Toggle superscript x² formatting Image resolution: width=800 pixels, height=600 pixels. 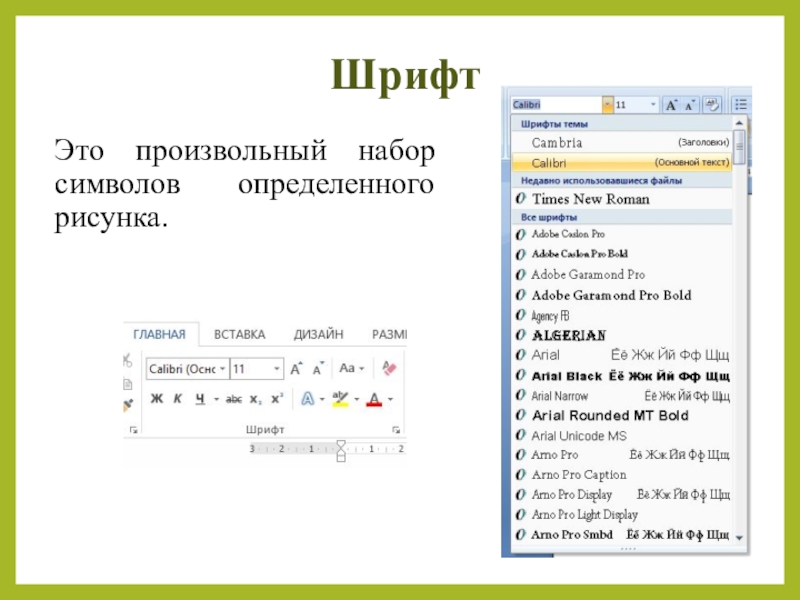point(277,398)
